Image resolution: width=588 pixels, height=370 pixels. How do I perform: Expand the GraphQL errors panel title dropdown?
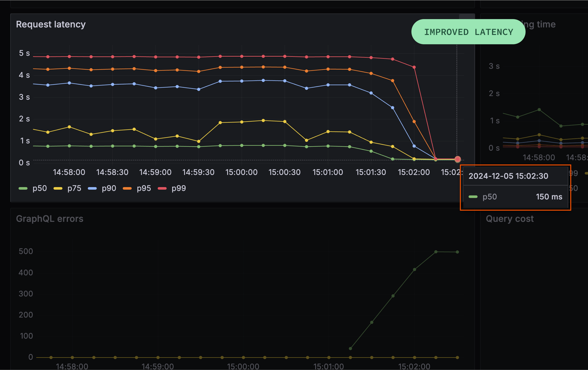tap(50, 219)
